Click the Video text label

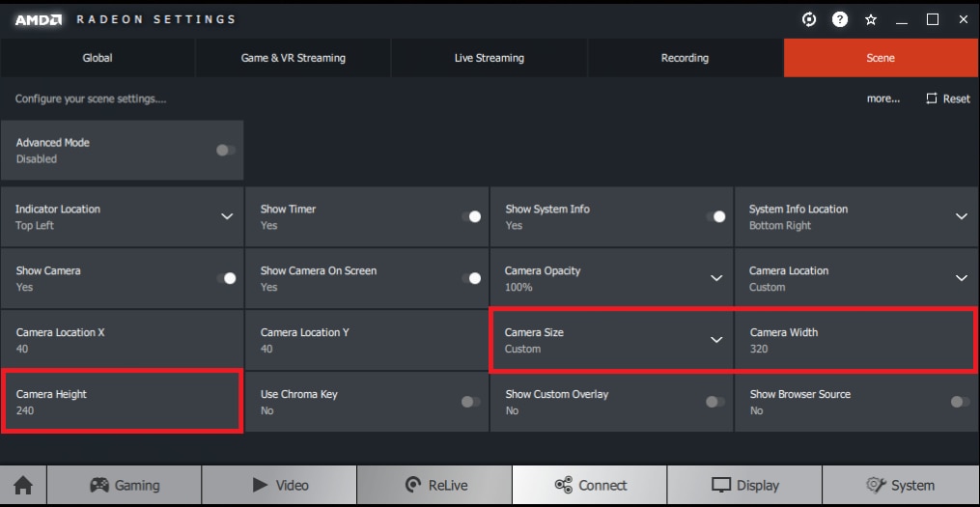(x=292, y=485)
